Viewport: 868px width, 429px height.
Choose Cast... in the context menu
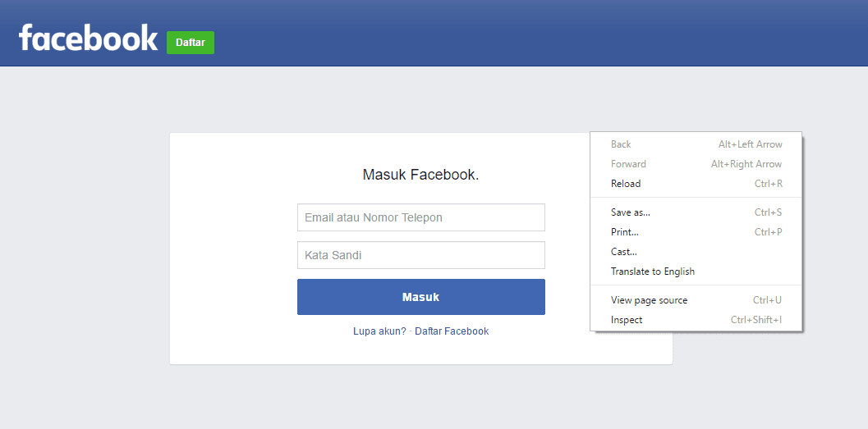[x=623, y=252]
